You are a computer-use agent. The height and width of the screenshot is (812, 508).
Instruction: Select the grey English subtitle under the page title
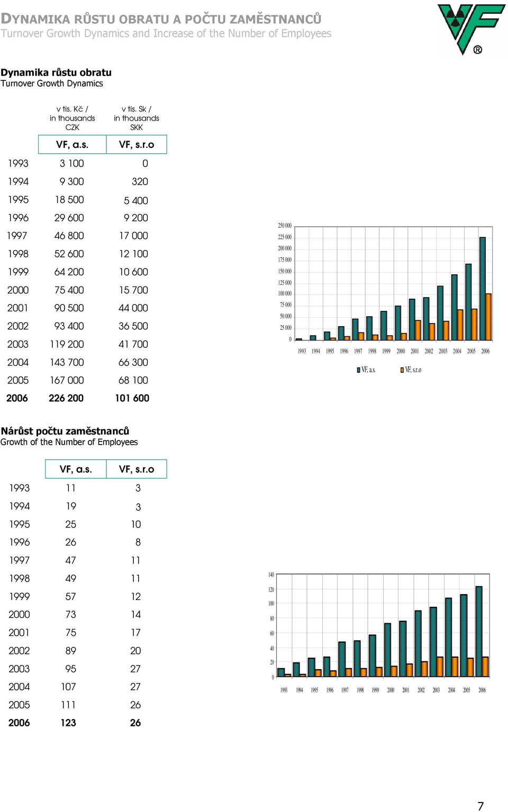point(166,33)
